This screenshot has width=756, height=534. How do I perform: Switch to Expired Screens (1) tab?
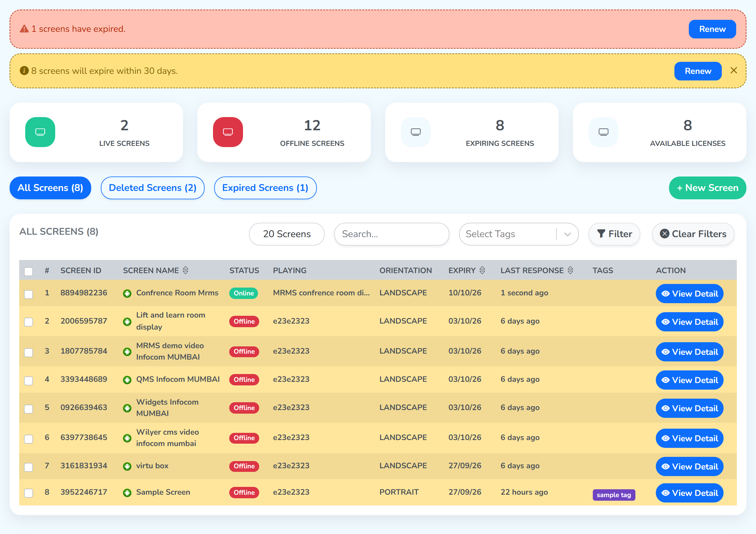click(265, 188)
